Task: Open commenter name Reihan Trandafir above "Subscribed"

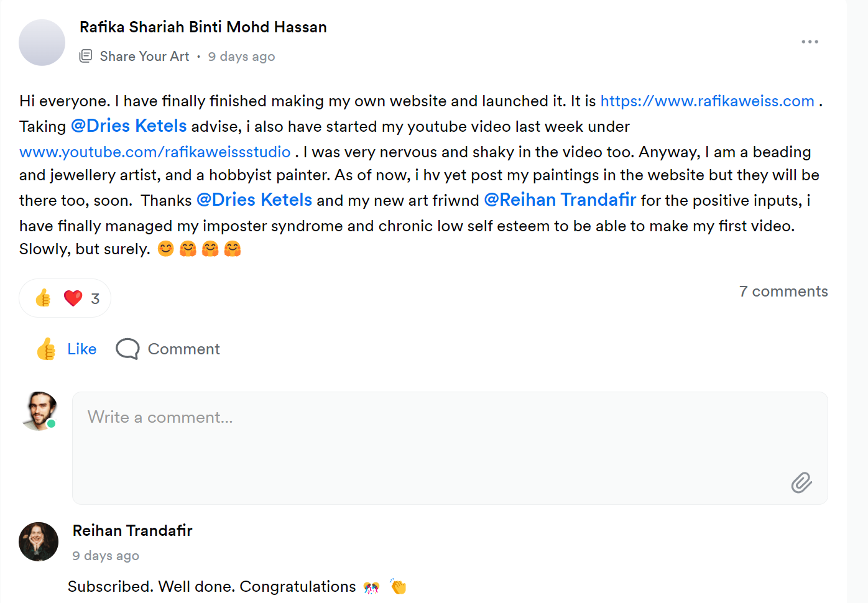Action: pyautogui.click(x=132, y=531)
